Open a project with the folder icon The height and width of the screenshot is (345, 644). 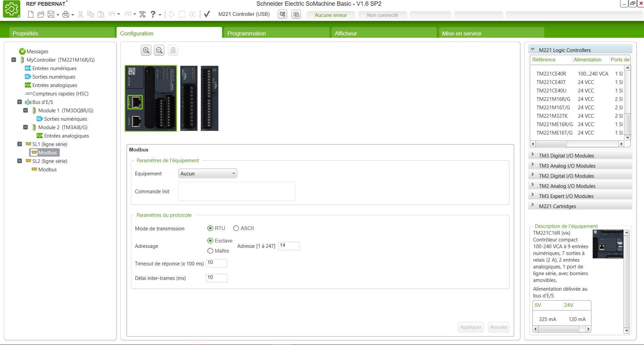tap(41, 14)
